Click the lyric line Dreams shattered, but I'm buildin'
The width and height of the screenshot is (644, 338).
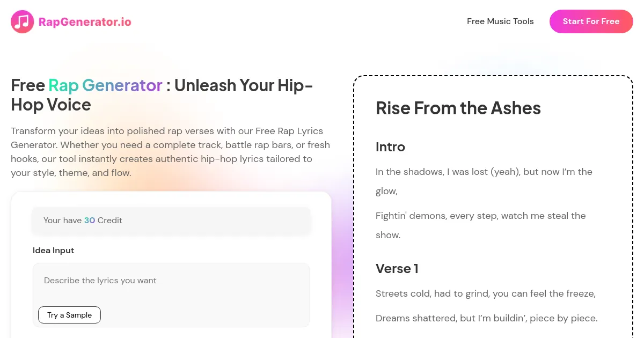[487, 318]
